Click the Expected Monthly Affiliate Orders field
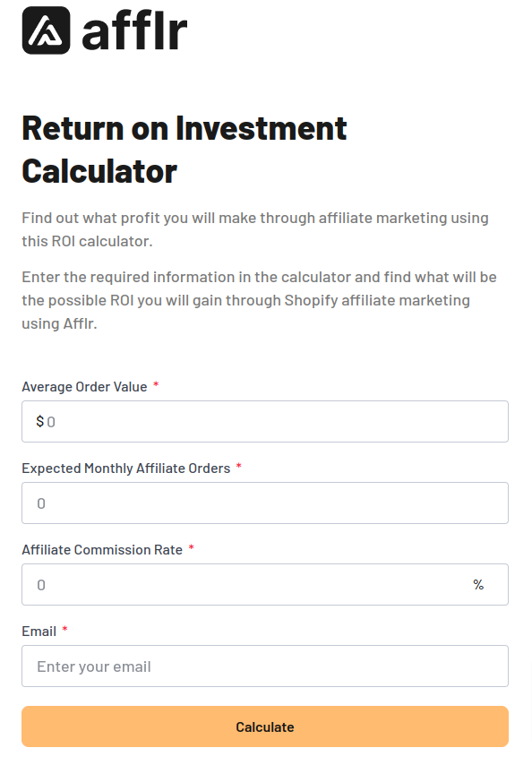This screenshot has width=532, height=765. 265,503
